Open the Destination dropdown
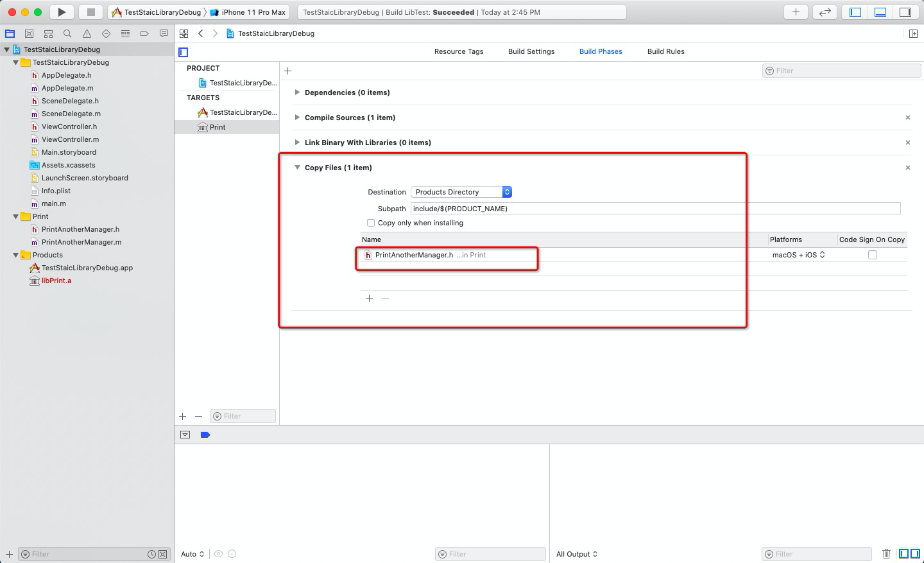924x563 pixels. point(461,192)
